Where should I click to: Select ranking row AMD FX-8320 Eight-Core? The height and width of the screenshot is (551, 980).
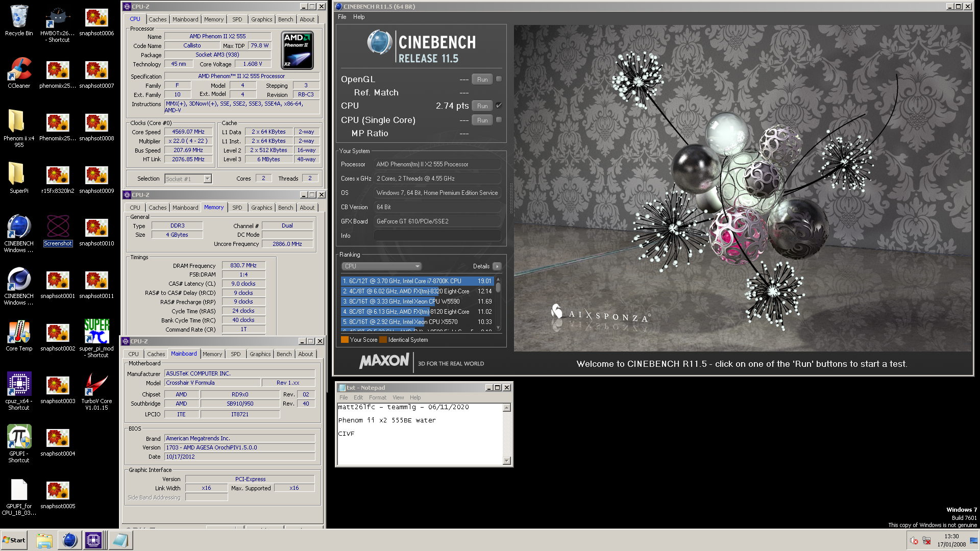point(417,291)
